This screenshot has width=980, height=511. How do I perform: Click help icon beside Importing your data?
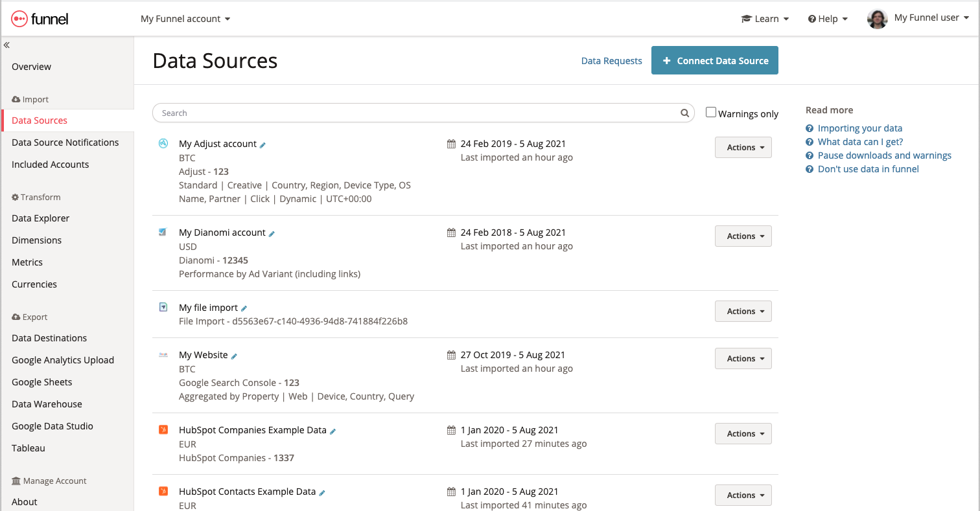tap(809, 128)
